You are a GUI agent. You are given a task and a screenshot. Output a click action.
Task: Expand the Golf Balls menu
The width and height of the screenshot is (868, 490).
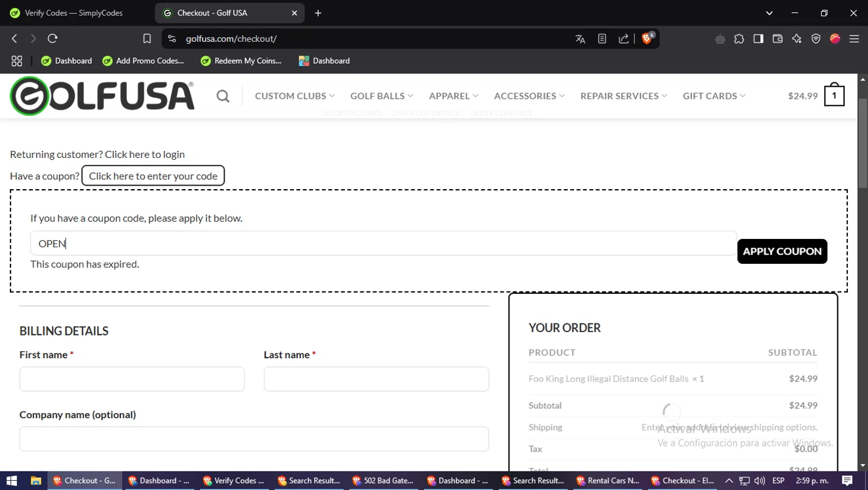pyautogui.click(x=381, y=96)
